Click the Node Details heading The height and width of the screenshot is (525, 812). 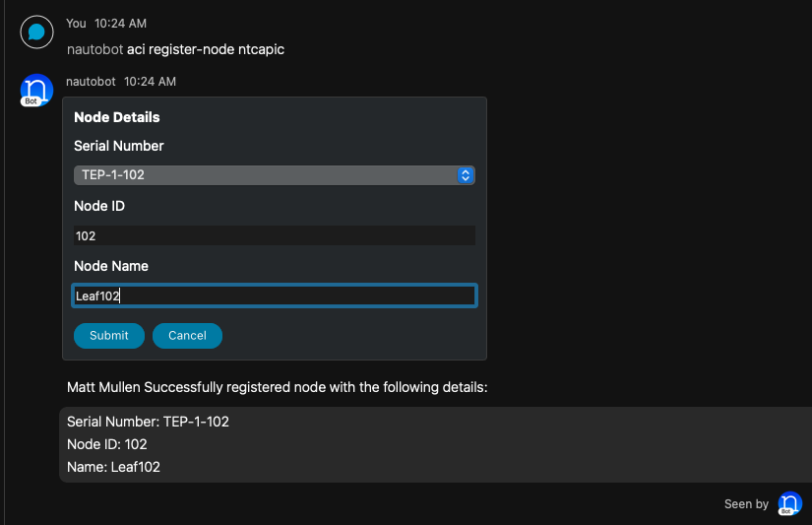(117, 117)
